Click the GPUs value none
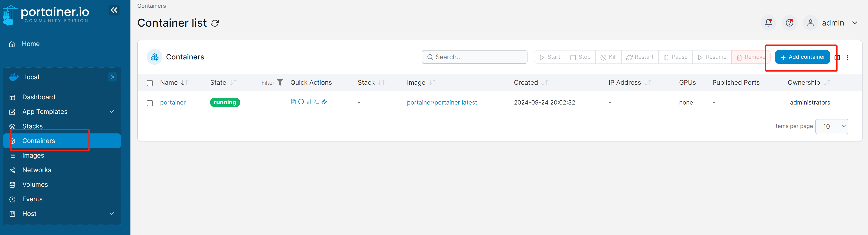This screenshot has height=235, width=868. (686, 102)
